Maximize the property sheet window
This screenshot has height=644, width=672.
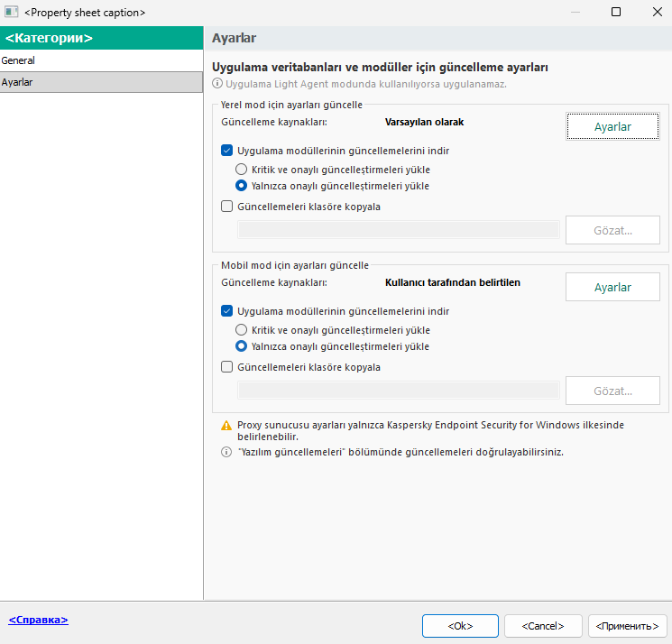point(616,13)
